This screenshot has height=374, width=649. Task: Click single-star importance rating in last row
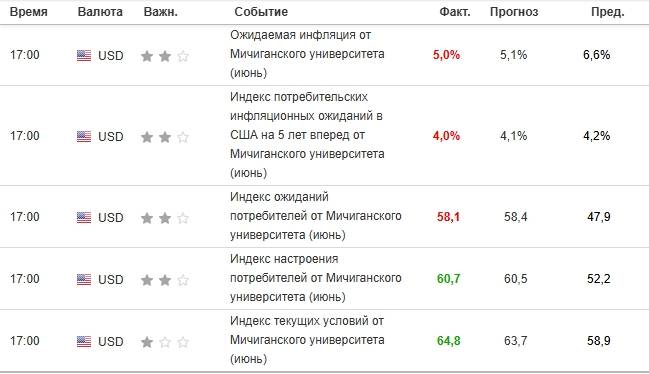[x=165, y=342]
